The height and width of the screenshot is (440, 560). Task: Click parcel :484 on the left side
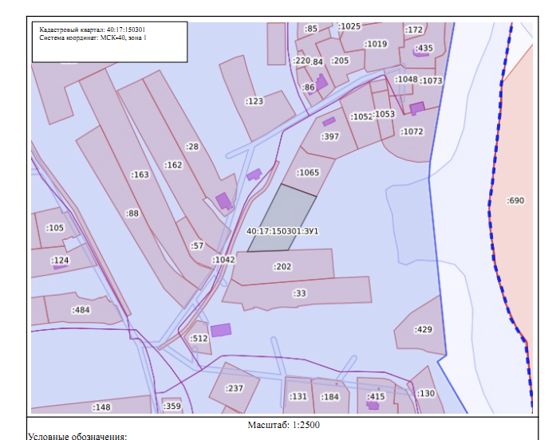point(81,310)
